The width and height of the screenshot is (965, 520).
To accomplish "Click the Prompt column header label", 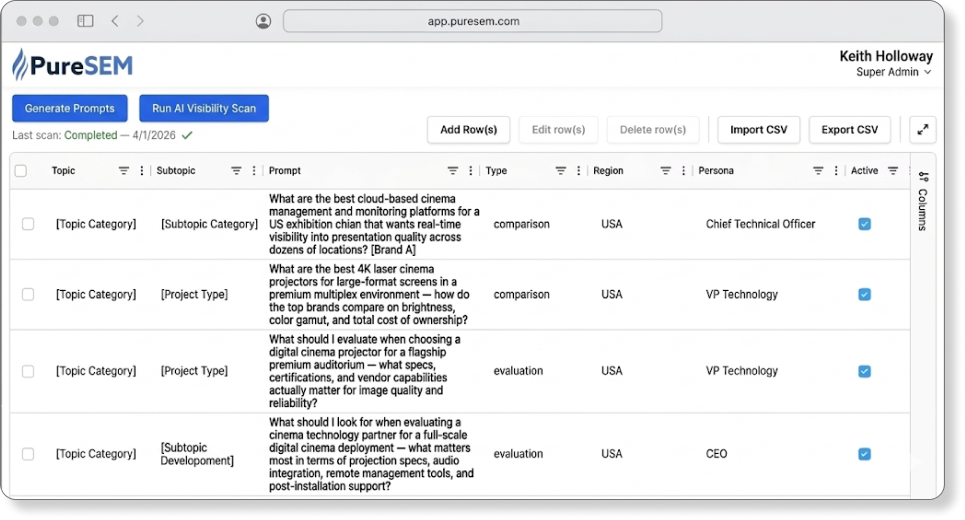I will coord(285,171).
